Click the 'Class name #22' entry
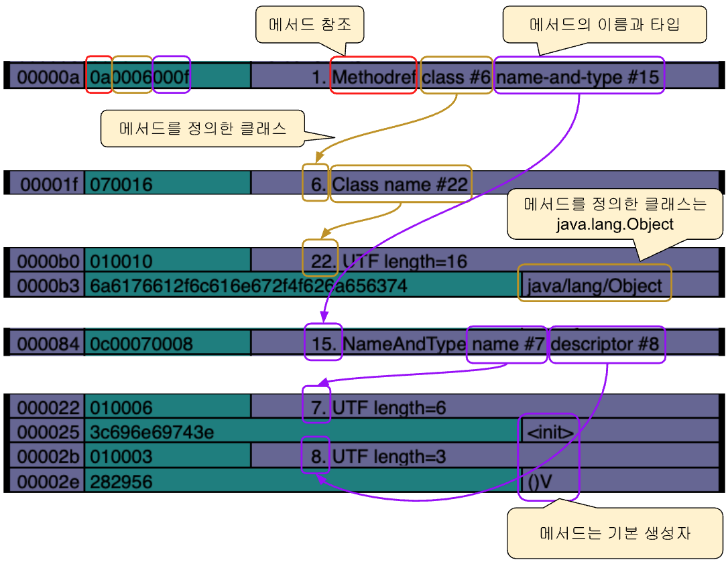 pyautogui.click(x=400, y=184)
